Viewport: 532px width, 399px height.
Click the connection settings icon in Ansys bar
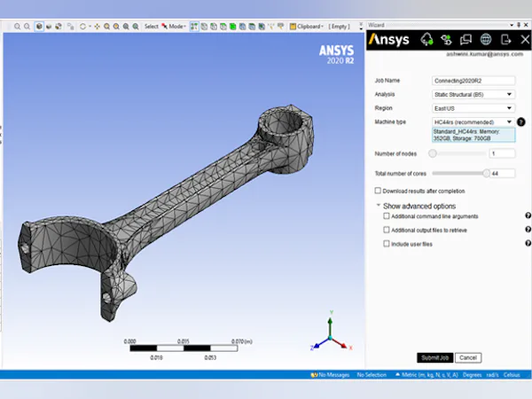pos(446,40)
